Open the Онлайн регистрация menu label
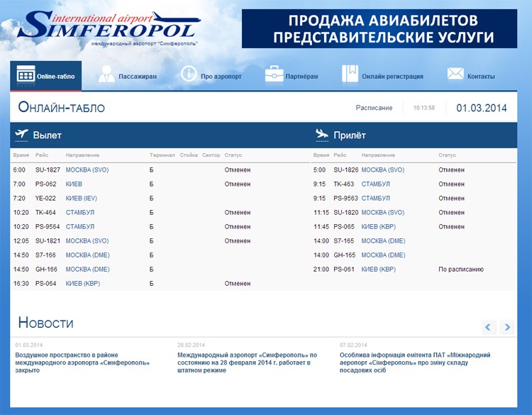This screenshot has width=532, height=415. 392,77
